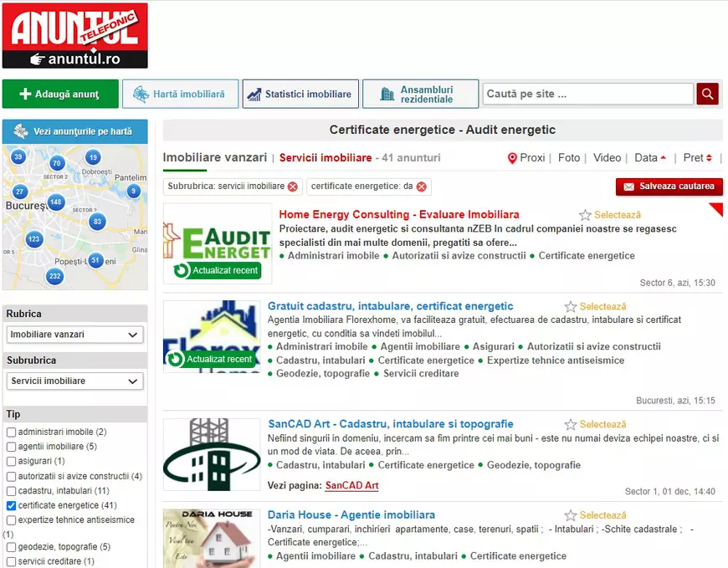728x568 pixels.
Task: Switch to the Imobiliare vanzari tab
Action: pyautogui.click(x=213, y=157)
